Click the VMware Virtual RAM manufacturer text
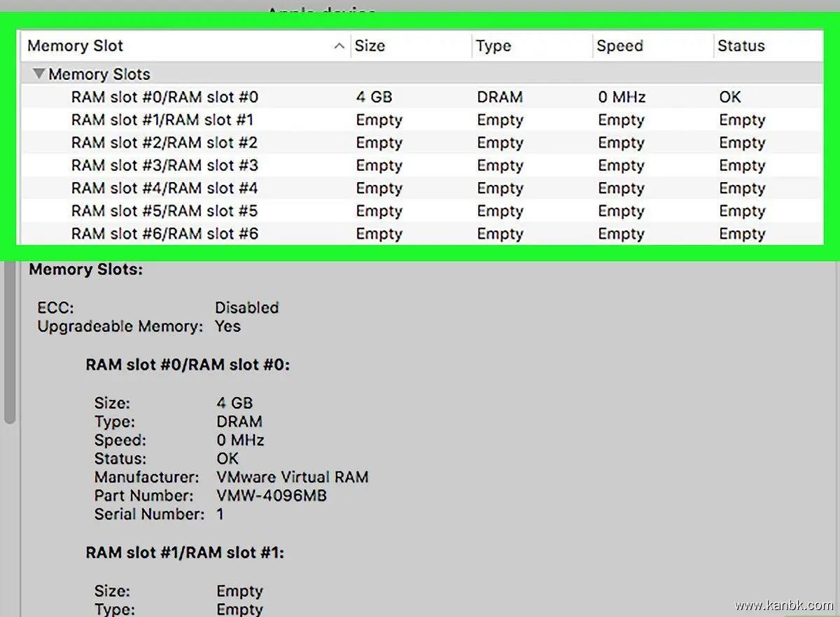The width and height of the screenshot is (840, 617). (293, 478)
